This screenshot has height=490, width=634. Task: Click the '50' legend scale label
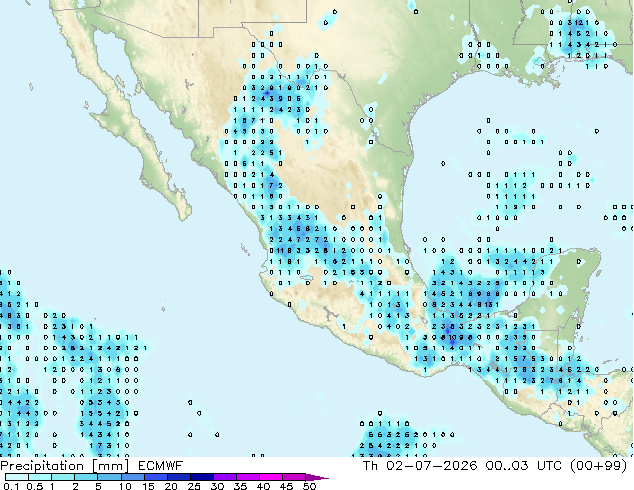point(309,486)
